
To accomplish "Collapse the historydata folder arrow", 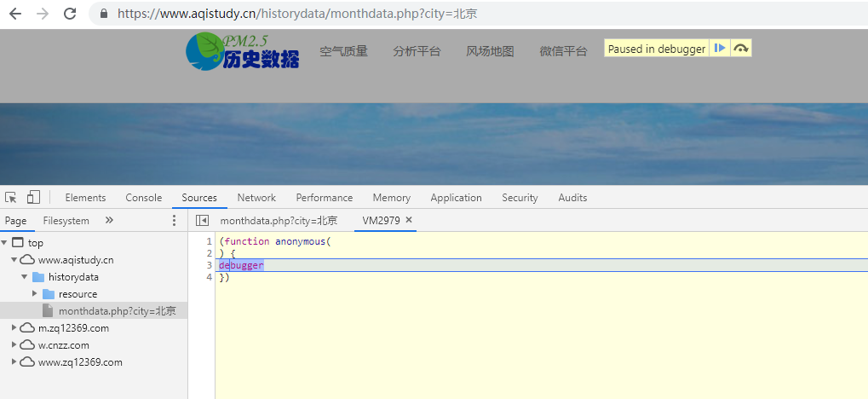I will tap(25, 277).
